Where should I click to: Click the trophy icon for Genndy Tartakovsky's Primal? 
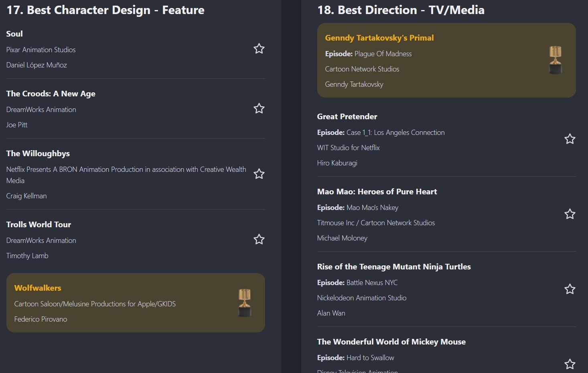tap(556, 60)
